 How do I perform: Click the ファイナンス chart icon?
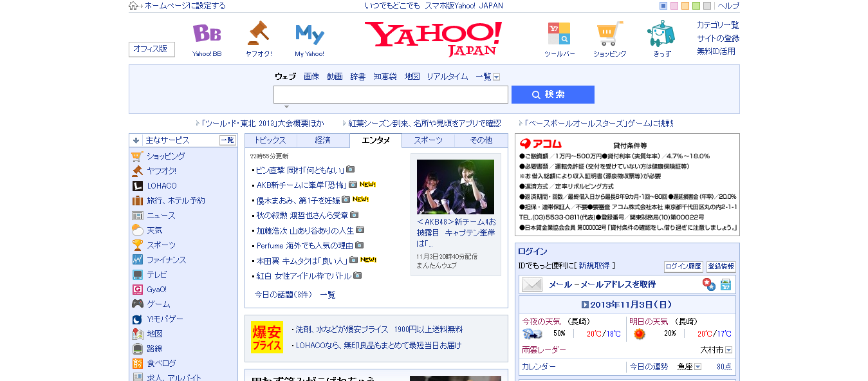137,260
